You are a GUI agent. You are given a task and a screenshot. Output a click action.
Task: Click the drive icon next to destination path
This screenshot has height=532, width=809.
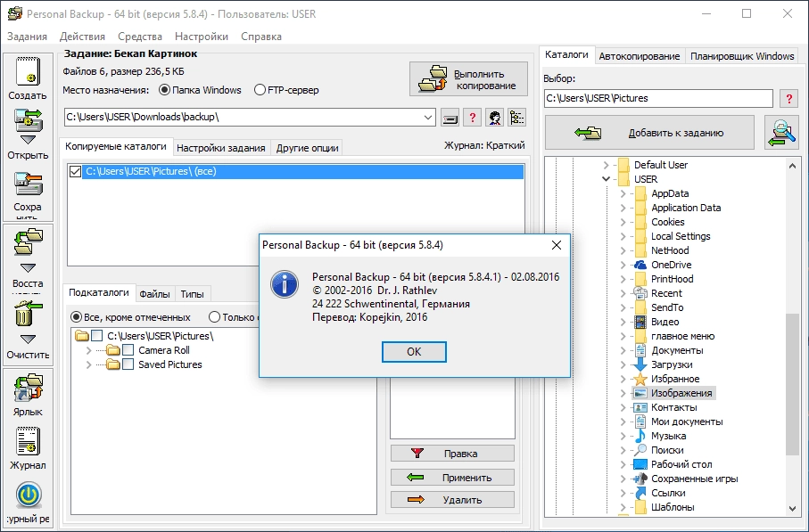[450, 118]
